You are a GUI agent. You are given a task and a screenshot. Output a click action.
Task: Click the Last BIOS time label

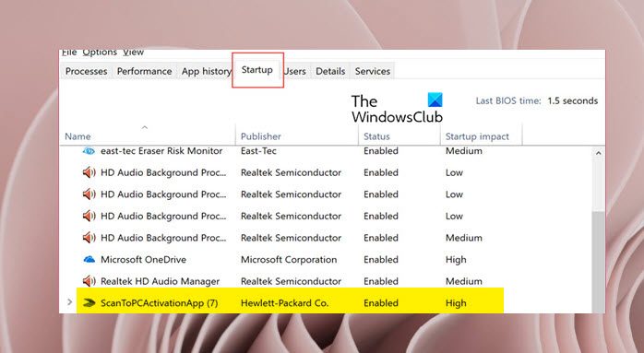[508, 100]
